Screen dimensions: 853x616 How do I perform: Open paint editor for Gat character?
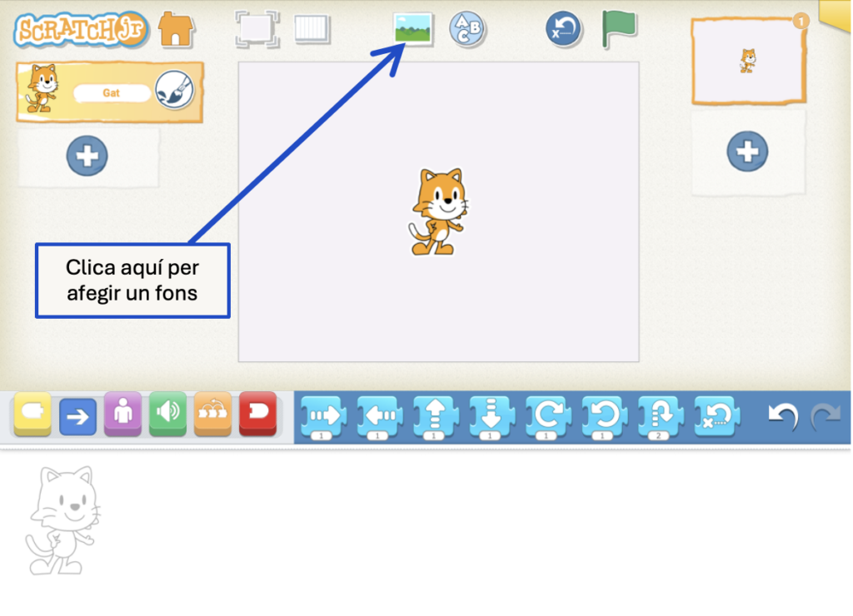[174, 92]
